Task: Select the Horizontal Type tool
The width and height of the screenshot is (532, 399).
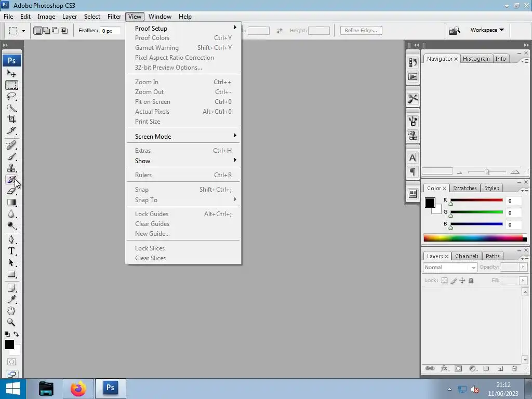Action: click(x=11, y=251)
